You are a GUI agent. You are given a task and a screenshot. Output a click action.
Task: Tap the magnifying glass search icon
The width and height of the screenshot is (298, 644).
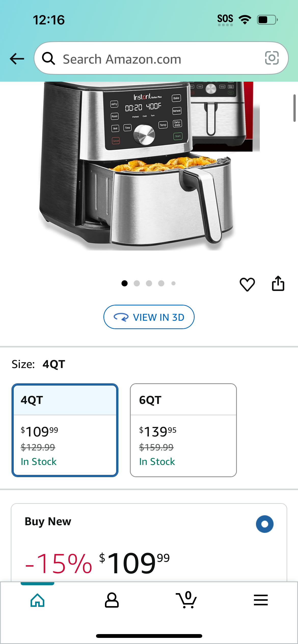pyautogui.click(x=48, y=58)
